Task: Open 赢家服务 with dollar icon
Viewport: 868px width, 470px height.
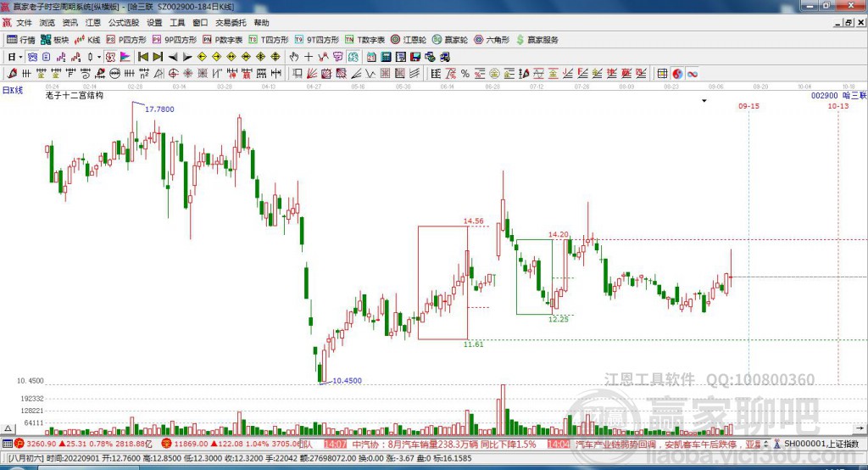Action: click(537, 40)
